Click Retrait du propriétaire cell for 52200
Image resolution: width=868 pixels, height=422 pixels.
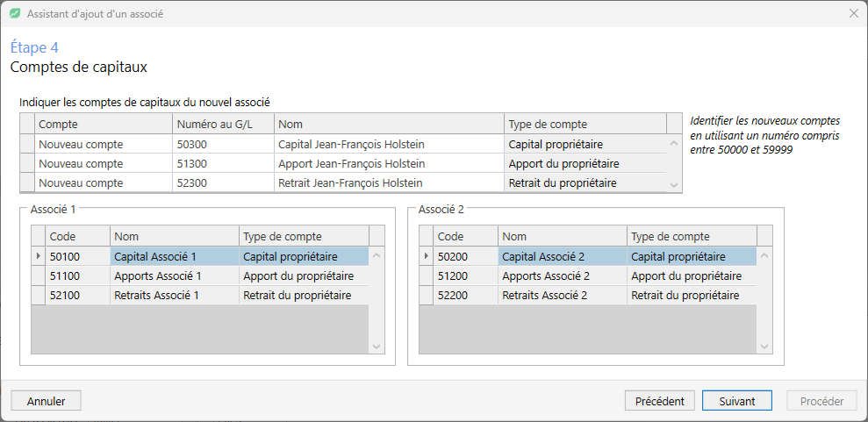pos(692,296)
